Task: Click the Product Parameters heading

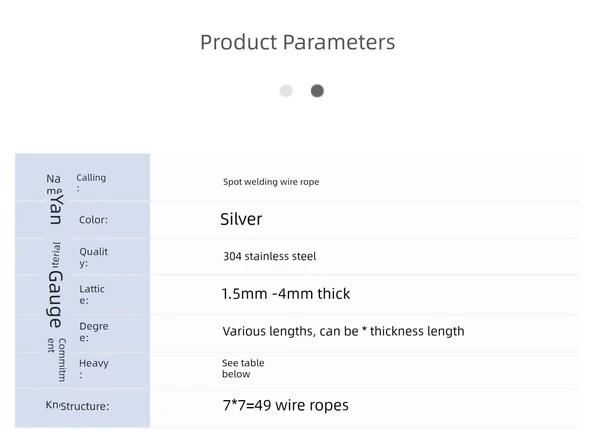Action: (298, 42)
